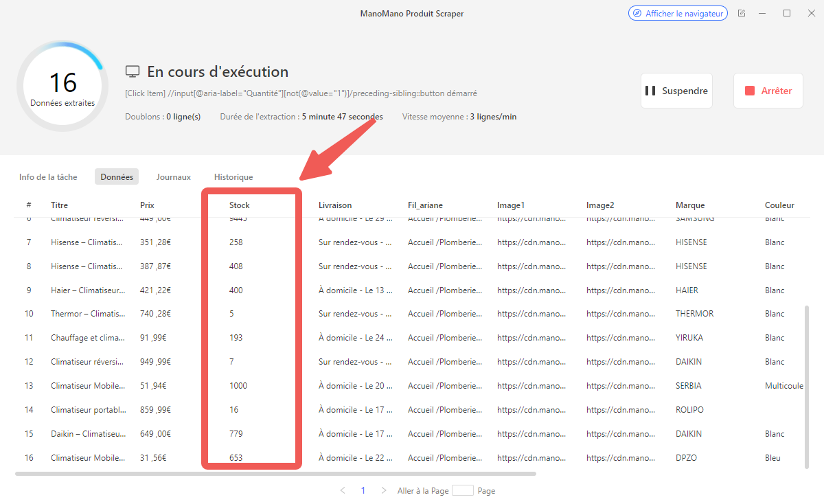
Task: Click the Couleur column header
Action: 779,205
